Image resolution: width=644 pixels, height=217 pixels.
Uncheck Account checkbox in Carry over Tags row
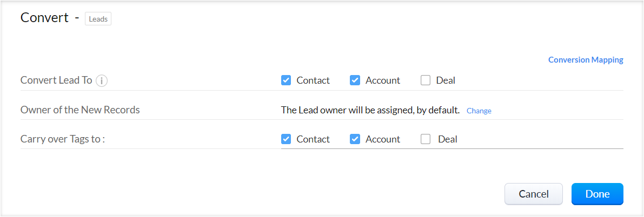pos(355,139)
